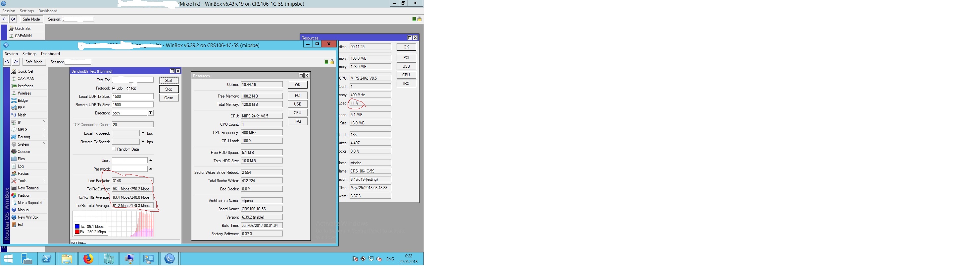980x268 pixels.
Task: Open the Wireless sidebar item
Action: (x=24, y=93)
